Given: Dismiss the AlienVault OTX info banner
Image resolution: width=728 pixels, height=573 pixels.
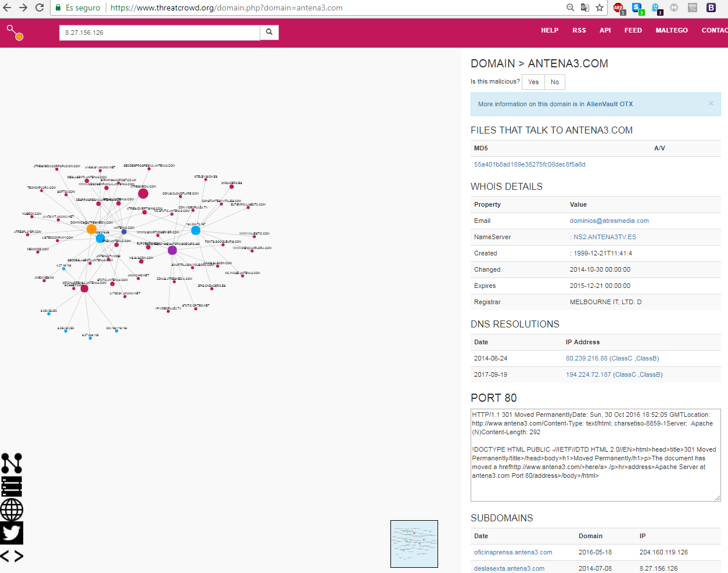Looking at the screenshot, I should coord(711,103).
